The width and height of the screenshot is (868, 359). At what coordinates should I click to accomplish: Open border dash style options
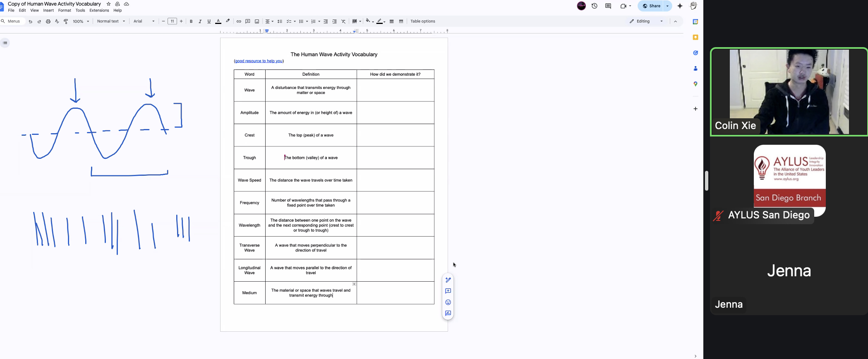(401, 22)
